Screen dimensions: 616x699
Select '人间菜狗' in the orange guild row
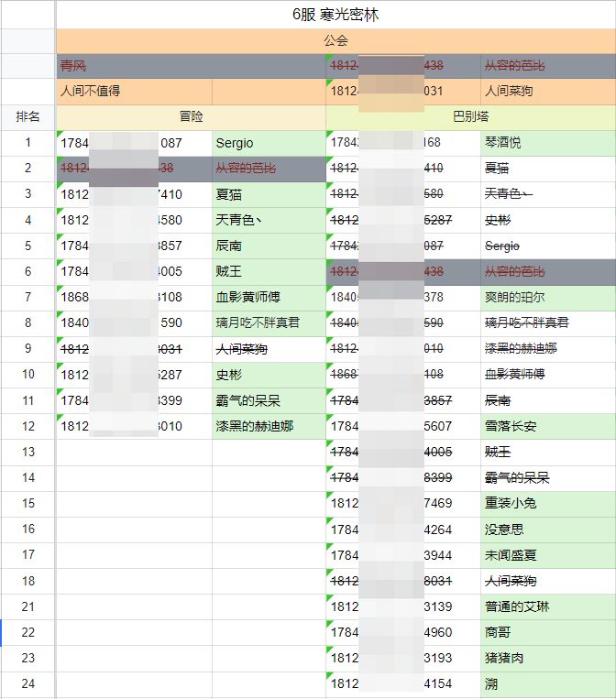(548, 92)
